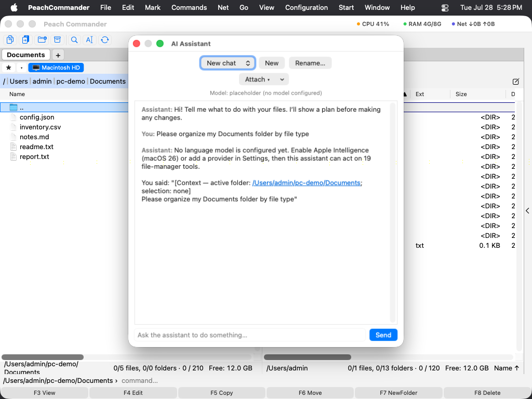Click the 0.1 KB size cell

[x=489, y=245]
